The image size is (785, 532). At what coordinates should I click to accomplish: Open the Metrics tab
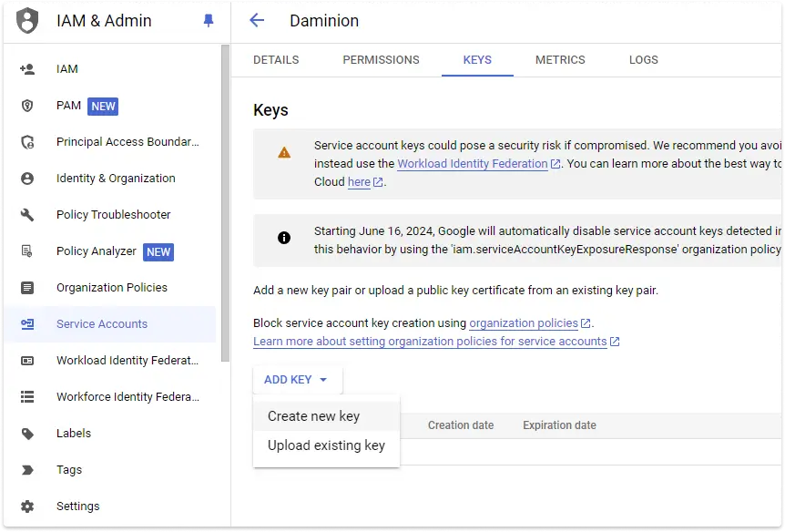pyautogui.click(x=560, y=60)
